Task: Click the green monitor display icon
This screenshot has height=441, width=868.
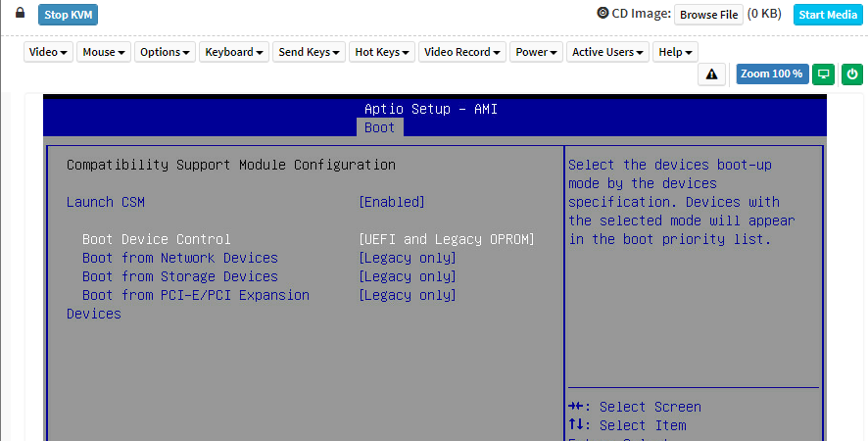Action: [x=823, y=74]
